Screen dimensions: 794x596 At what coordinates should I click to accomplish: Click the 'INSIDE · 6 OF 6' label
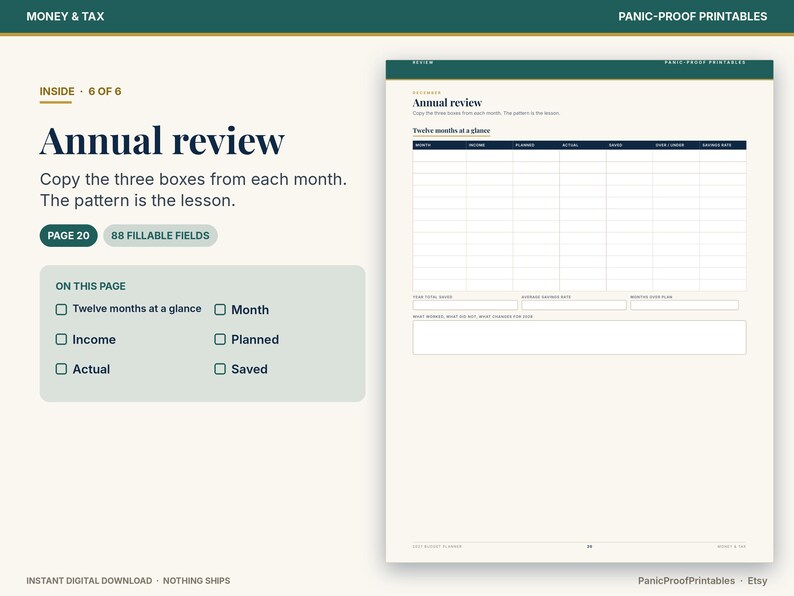[81, 92]
